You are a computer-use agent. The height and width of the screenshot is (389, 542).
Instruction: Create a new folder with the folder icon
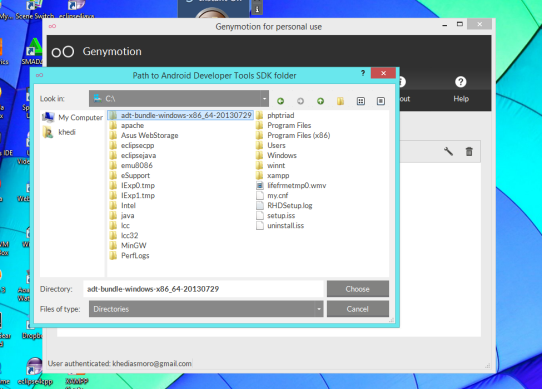[x=340, y=101]
